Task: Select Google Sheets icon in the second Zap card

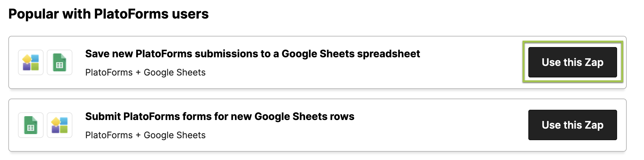Action: tap(31, 125)
